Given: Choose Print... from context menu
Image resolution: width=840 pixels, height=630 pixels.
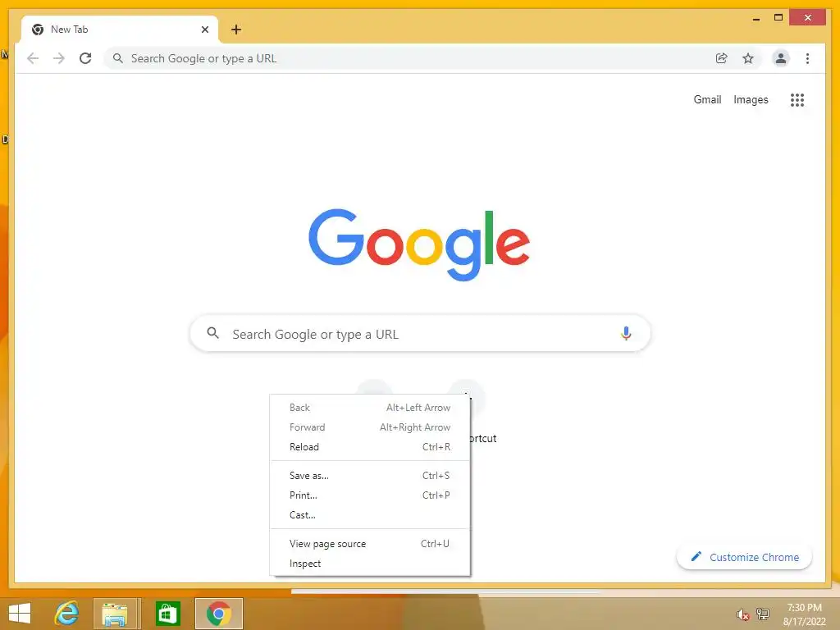Looking at the screenshot, I should (370, 495).
